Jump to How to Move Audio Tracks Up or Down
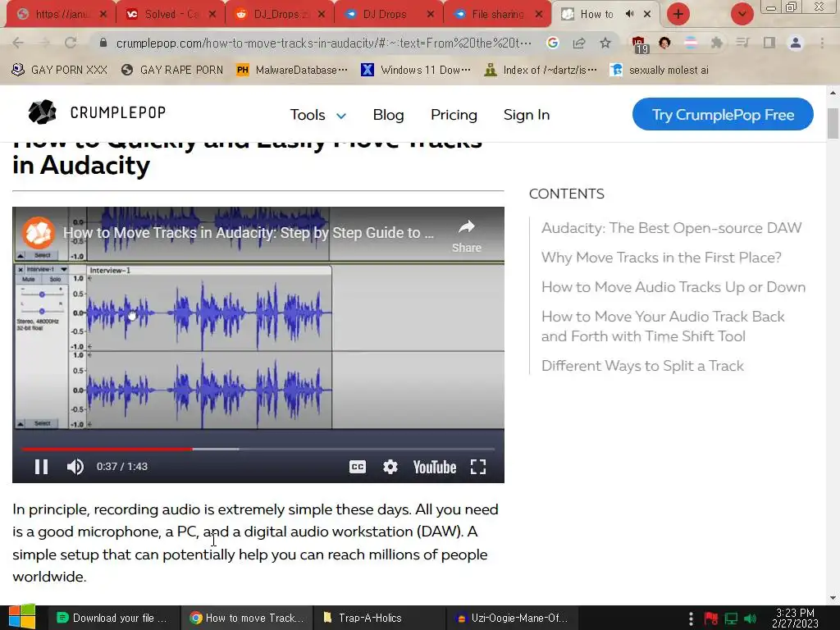Screen dimensions: 840x630 (x=673, y=286)
